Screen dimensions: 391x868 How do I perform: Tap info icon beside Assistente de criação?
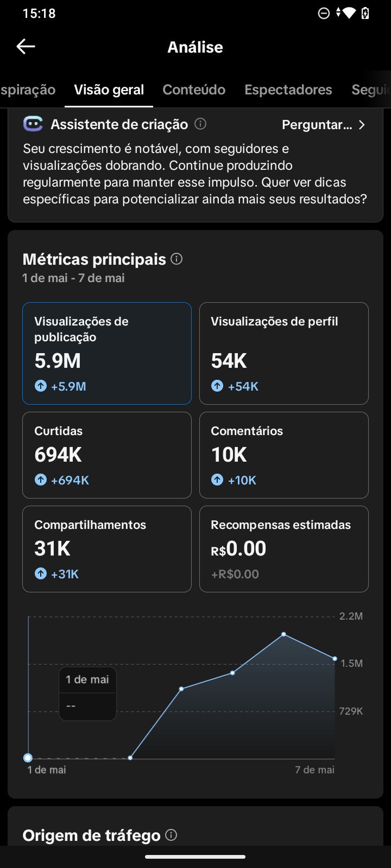pos(200,124)
